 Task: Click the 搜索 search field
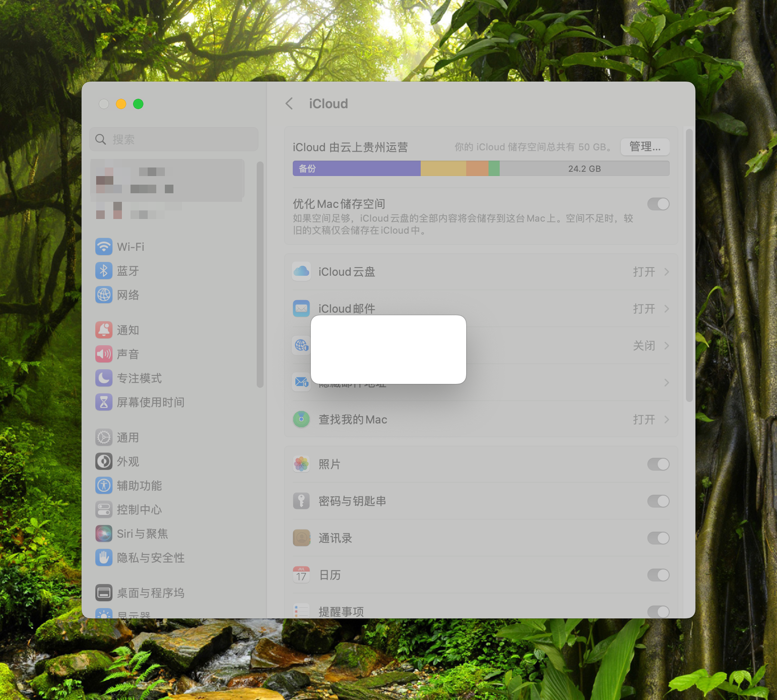click(x=174, y=139)
